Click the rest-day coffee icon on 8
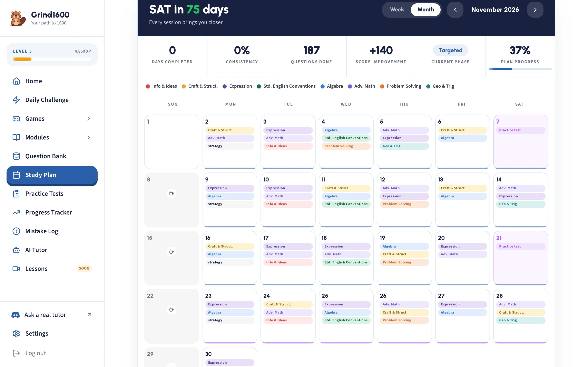588x367 pixels. click(171, 193)
